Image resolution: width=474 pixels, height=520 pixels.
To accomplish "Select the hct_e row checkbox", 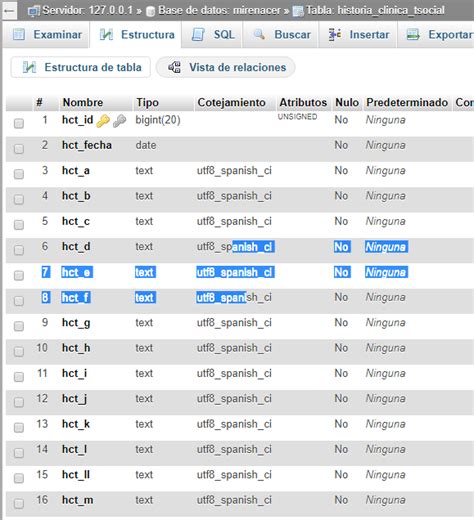I will [x=19, y=275].
